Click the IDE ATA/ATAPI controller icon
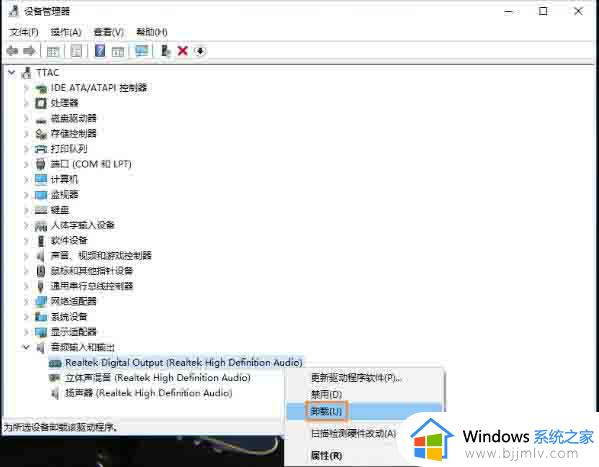The height and width of the screenshot is (467, 599). [40, 88]
